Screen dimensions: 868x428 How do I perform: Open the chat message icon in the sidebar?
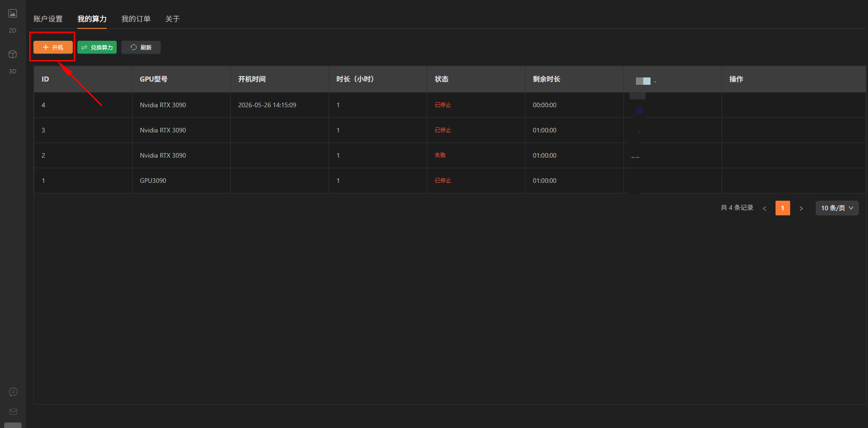click(x=13, y=392)
